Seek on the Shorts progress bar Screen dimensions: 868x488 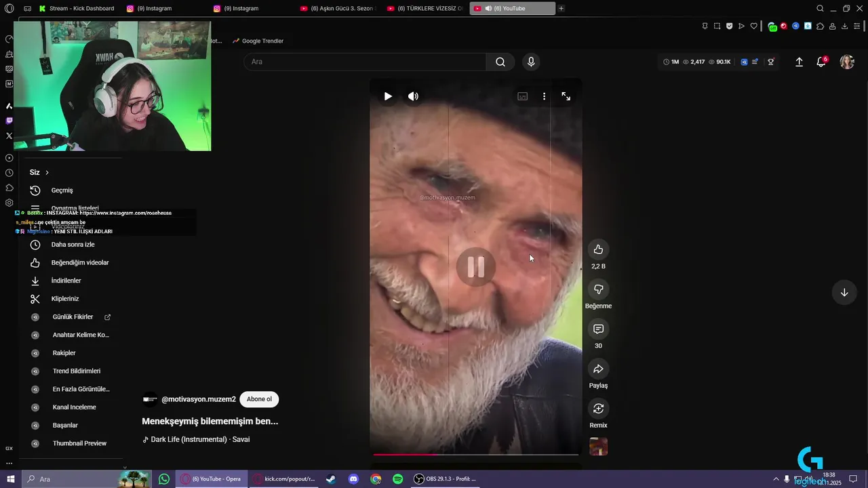click(x=475, y=454)
